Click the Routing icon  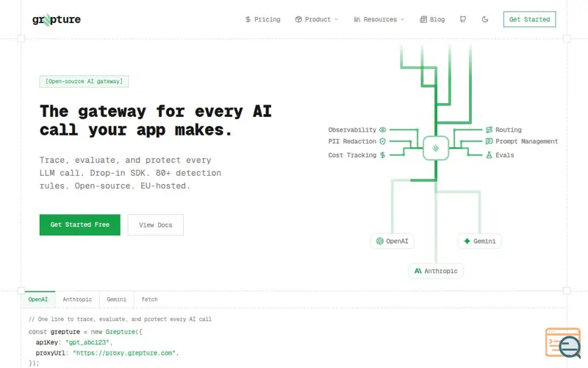click(489, 130)
